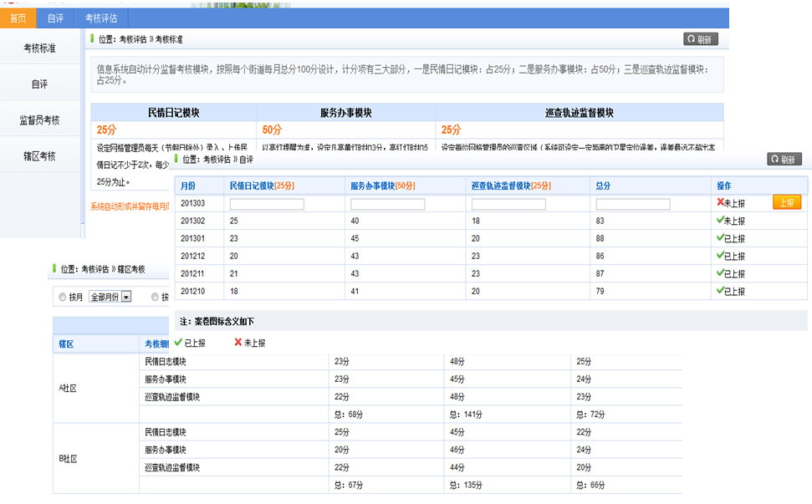The image size is (812, 504).
Task: Click the green checkmark in row 201301
Action: point(719,238)
